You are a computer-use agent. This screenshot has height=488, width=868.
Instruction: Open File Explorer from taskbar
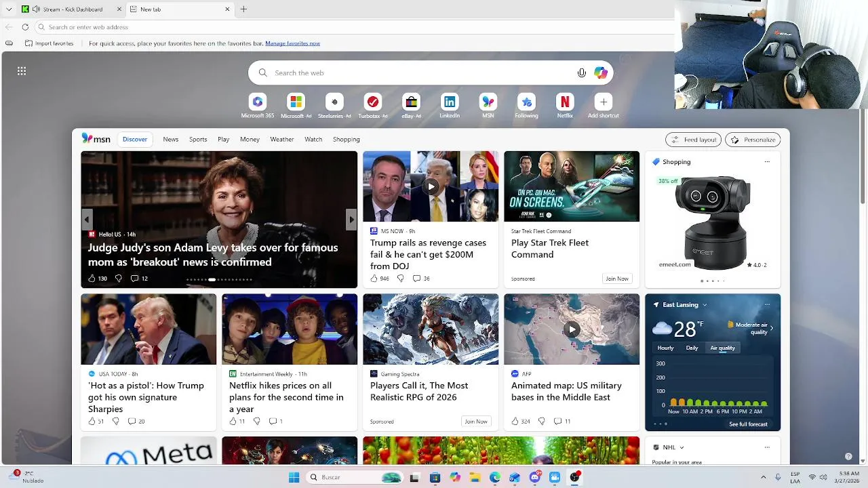click(475, 477)
